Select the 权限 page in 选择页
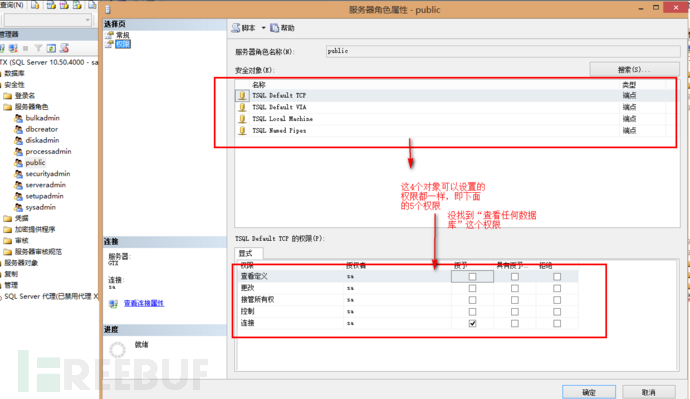The height and width of the screenshot is (399, 690). [123, 44]
